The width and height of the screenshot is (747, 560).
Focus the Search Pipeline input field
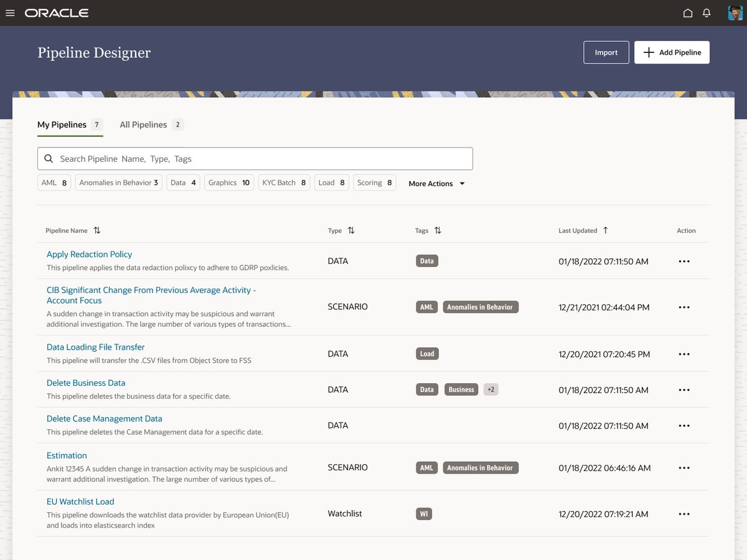(x=255, y=159)
